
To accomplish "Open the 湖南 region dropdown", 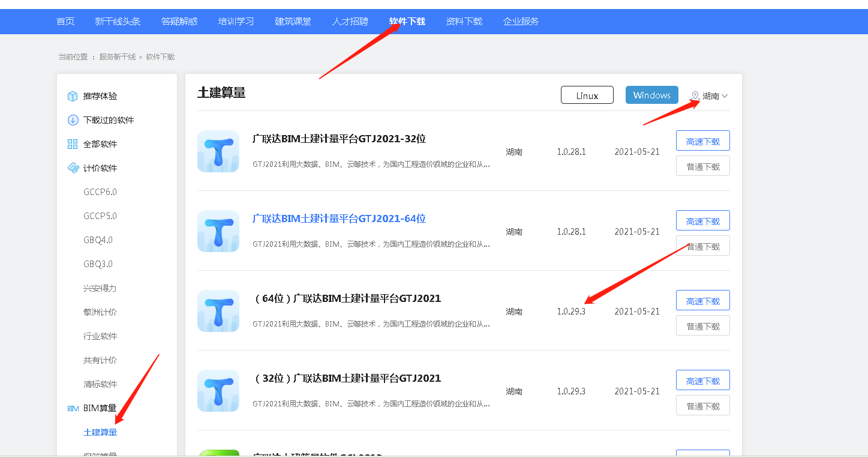I will click(710, 96).
